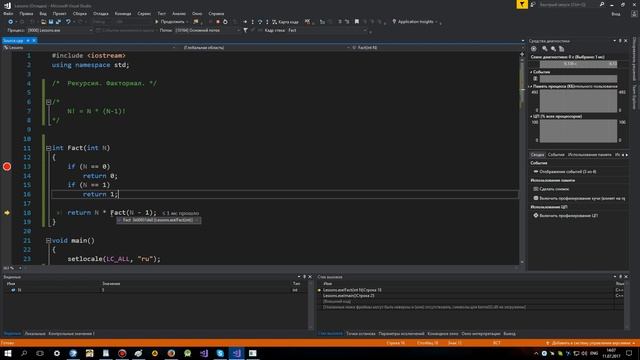640x360 pixels.
Task: Switch to the Точки останова tab
Action: (360, 334)
